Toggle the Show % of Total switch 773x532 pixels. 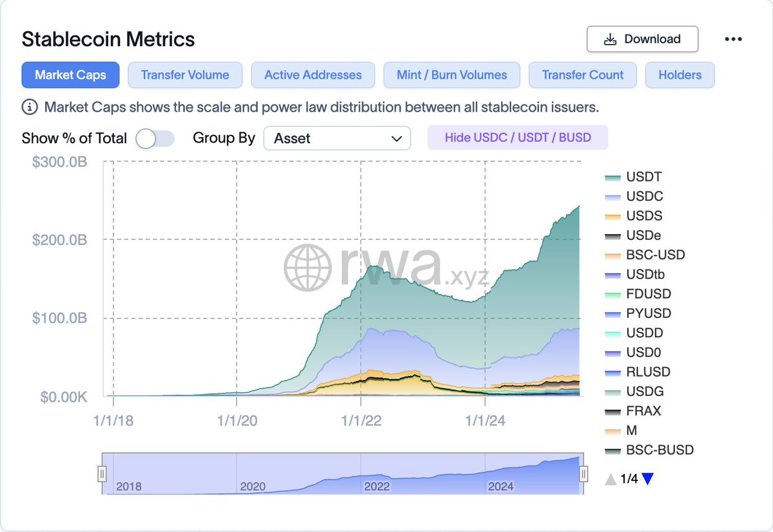[155, 139]
